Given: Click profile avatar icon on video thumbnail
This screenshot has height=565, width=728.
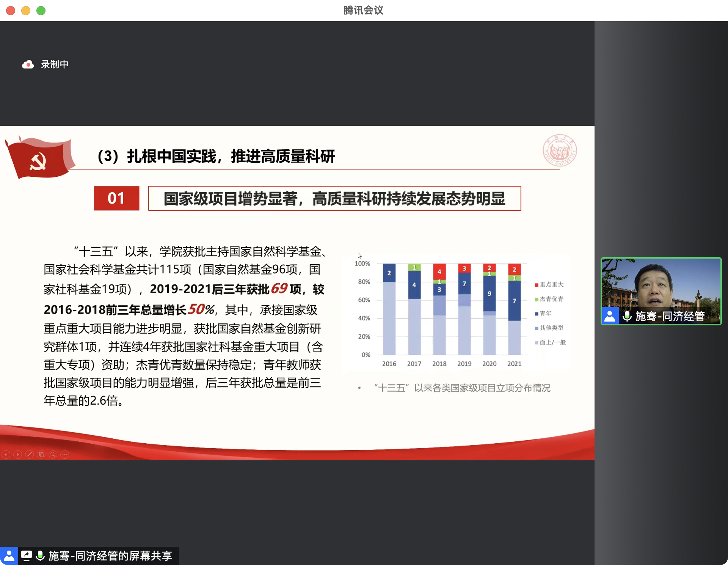Looking at the screenshot, I should click(610, 316).
